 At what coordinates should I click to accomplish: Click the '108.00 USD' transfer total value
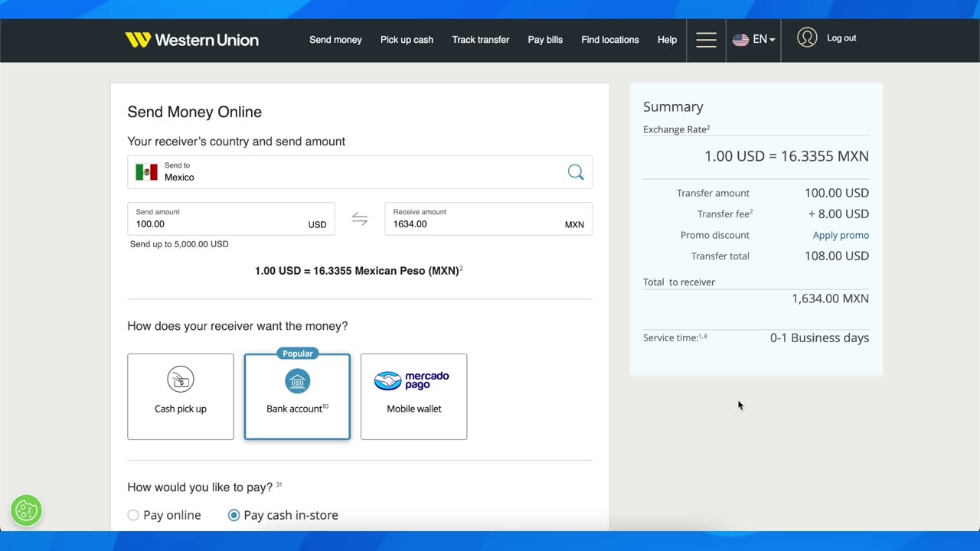click(837, 256)
